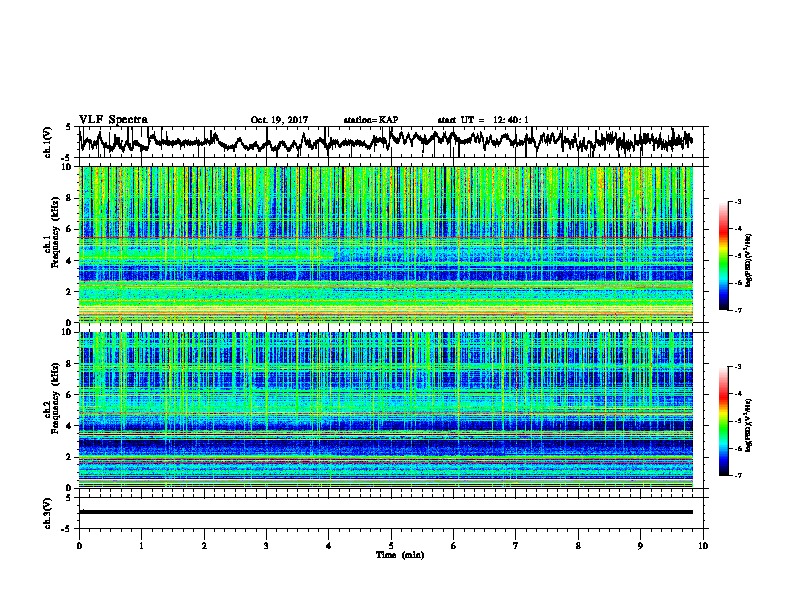This screenshot has width=792, height=612.
Task: Click the "4" kHz tick of ch.2 spectrogram
Action: click(70, 426)
